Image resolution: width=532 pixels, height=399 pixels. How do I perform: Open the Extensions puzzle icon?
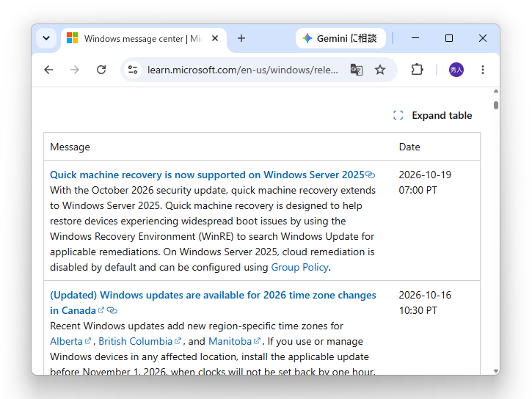[417, 70]
